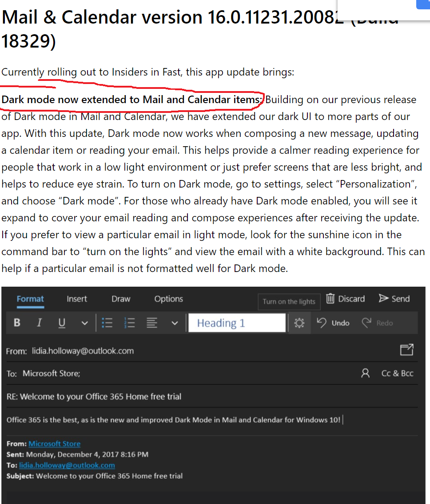Click the "Mail & Calendar version" title

(x=199, y=29)
